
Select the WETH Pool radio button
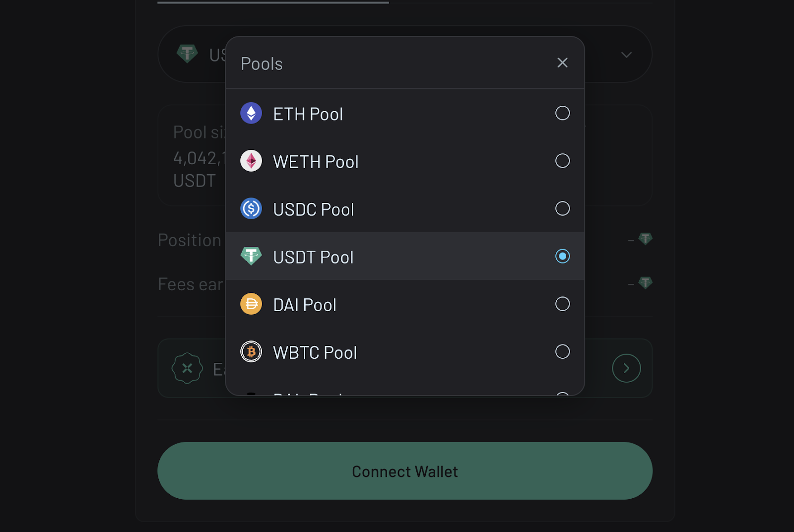562,161
